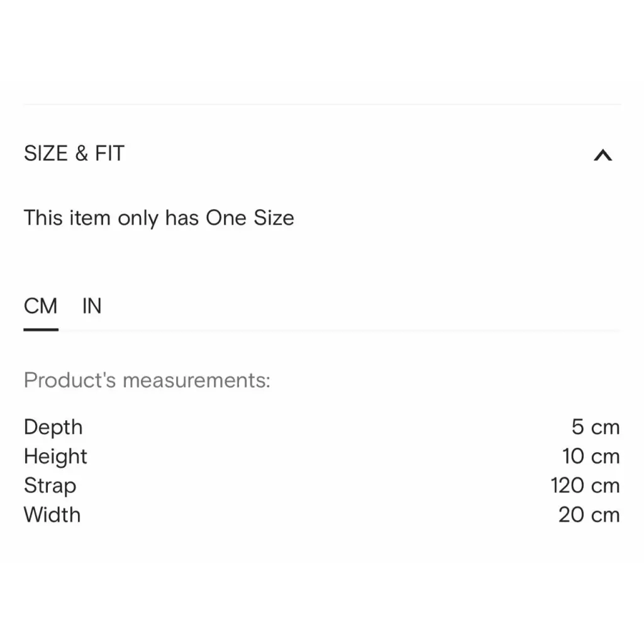Click the 'This item only has One Size' text
The width and height of the screenshot is (644, 644).
[158, 218]
